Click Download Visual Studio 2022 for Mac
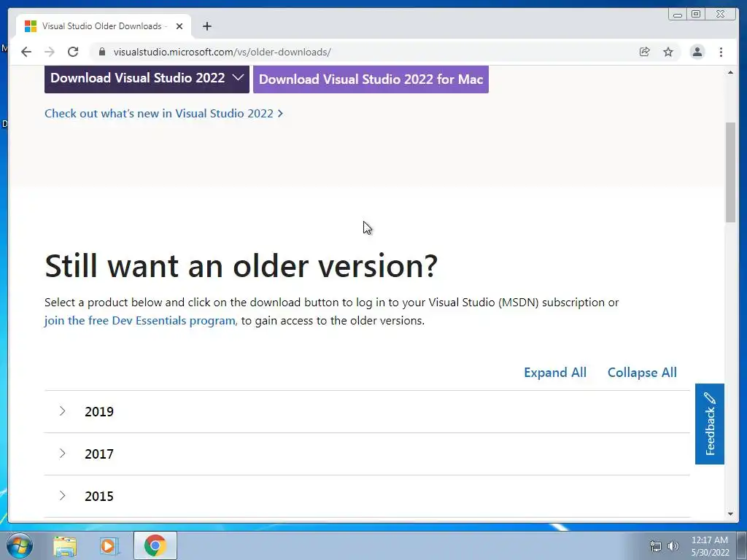Image resolution: width=747 pixels, height=560 pixels. [x=371, y=79]
